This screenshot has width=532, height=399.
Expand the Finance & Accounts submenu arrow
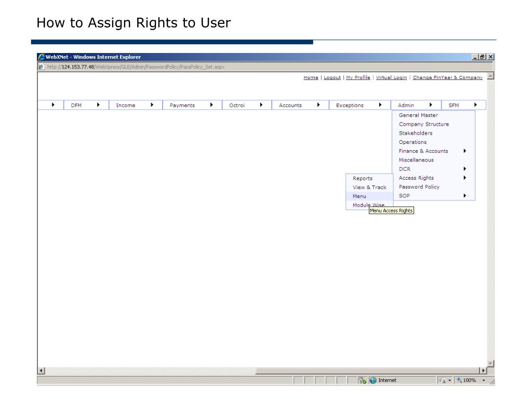click(x=464, y=151)
